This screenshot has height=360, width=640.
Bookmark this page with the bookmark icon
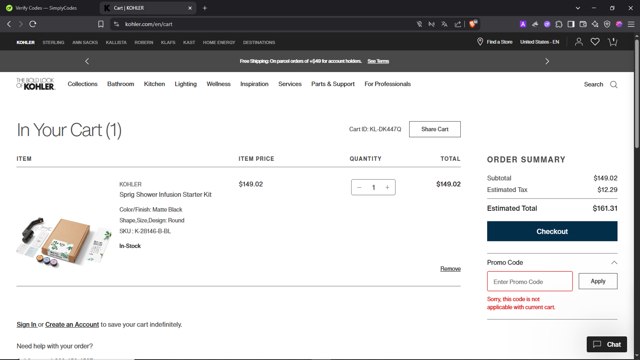tap(100, 24)
